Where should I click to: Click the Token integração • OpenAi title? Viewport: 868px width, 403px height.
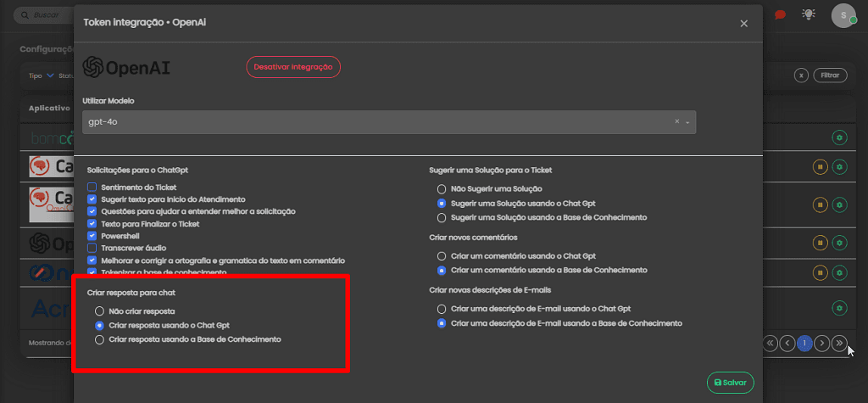(x=144, y=23)
